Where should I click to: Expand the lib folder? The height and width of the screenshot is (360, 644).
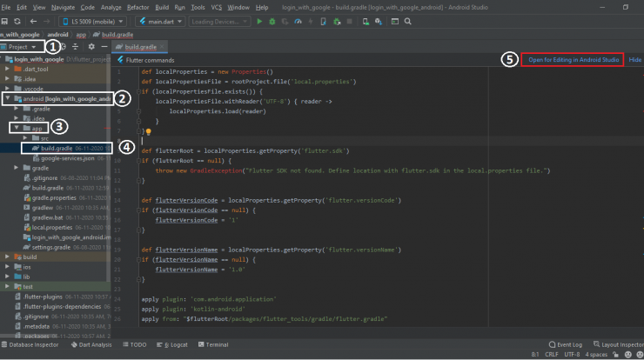coord(7,277)
